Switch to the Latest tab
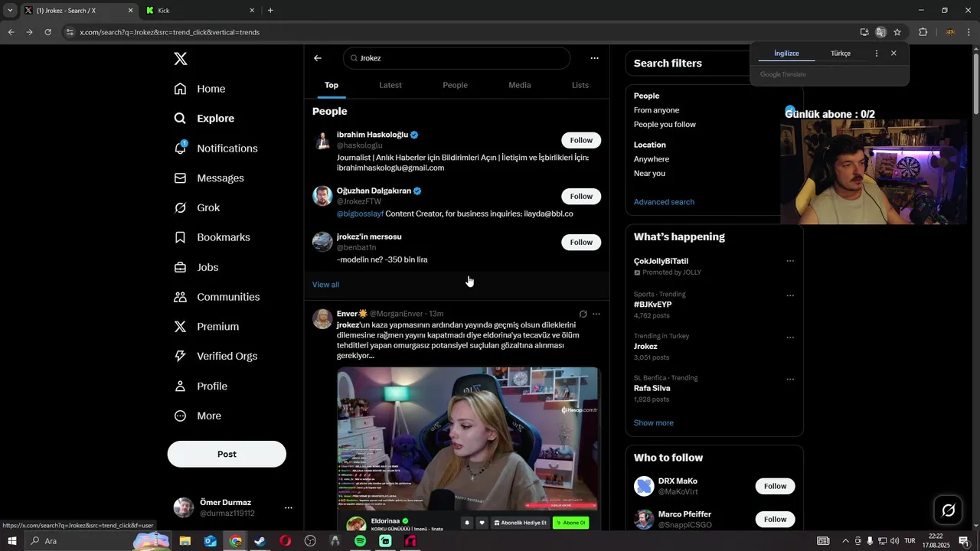 (x=390, y=85)
